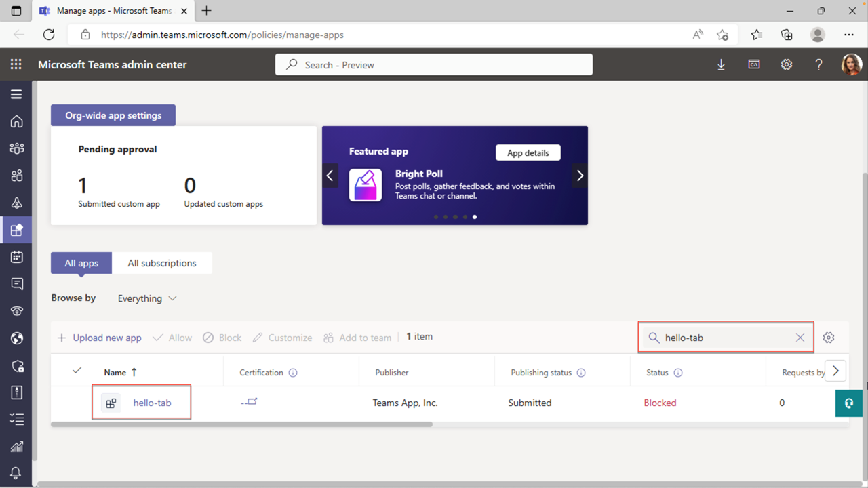Open Org-wide app settings
The width and height of the screenshot is (868, 488).
113,115
